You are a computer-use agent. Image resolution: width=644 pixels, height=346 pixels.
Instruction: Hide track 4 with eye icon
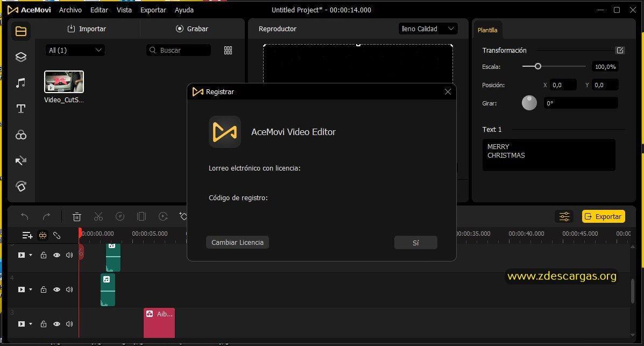point(56,289)
